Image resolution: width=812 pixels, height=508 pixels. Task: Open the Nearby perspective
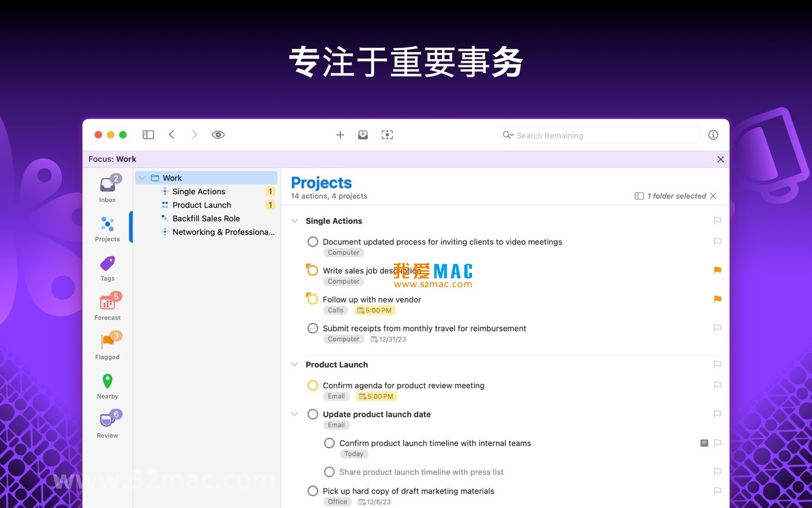click(x=107, y=383)
